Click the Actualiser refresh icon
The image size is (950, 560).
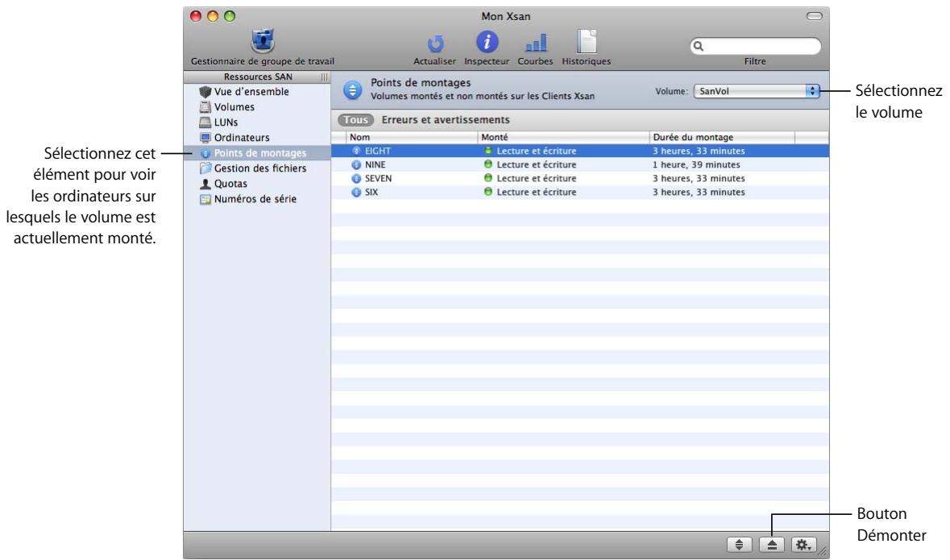coord(435,43)
